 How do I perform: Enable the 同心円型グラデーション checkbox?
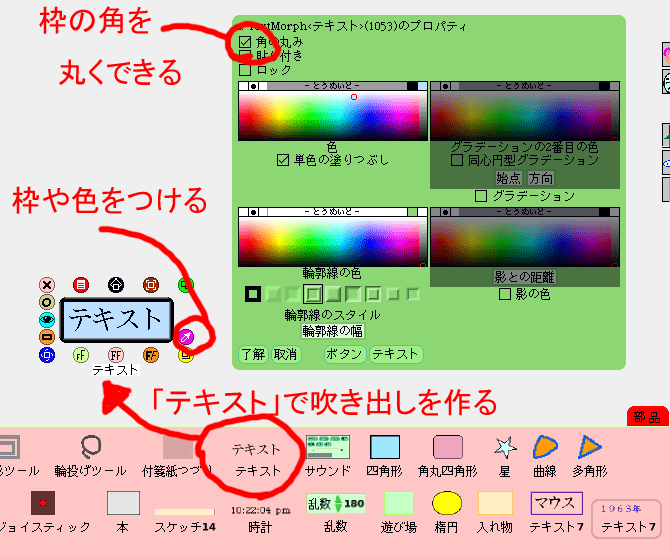click(x=457, y=160)
